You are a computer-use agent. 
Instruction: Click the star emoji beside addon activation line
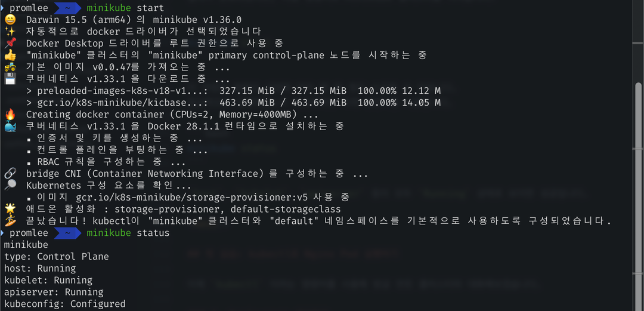click(10, 209)
